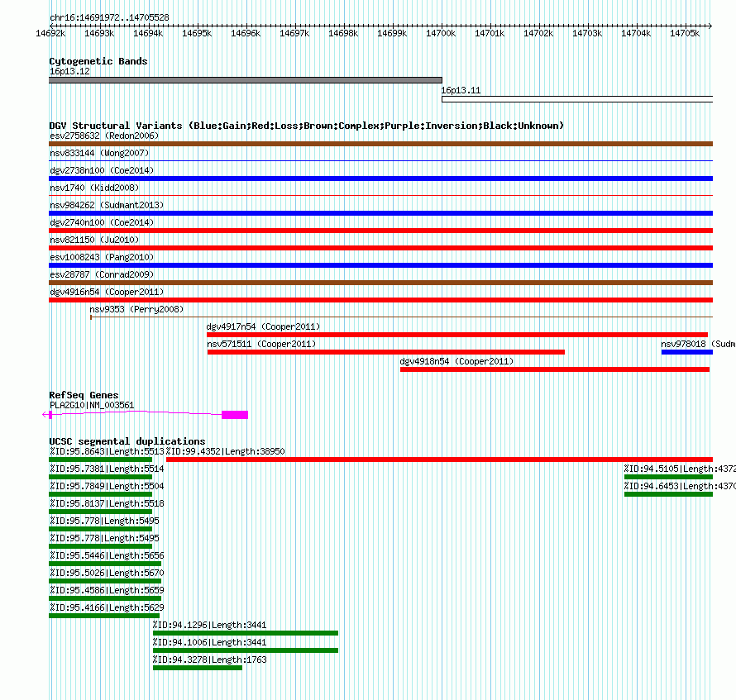Click %ID:94.1296|Length:3441 duplication label
Image resolution: width=736 pixels, height=700 pixels.
point(209,625)
